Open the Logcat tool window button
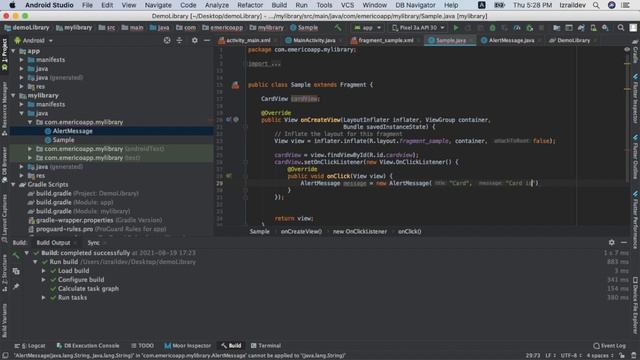This screenshot has width=640, height=360. point(30,346)
